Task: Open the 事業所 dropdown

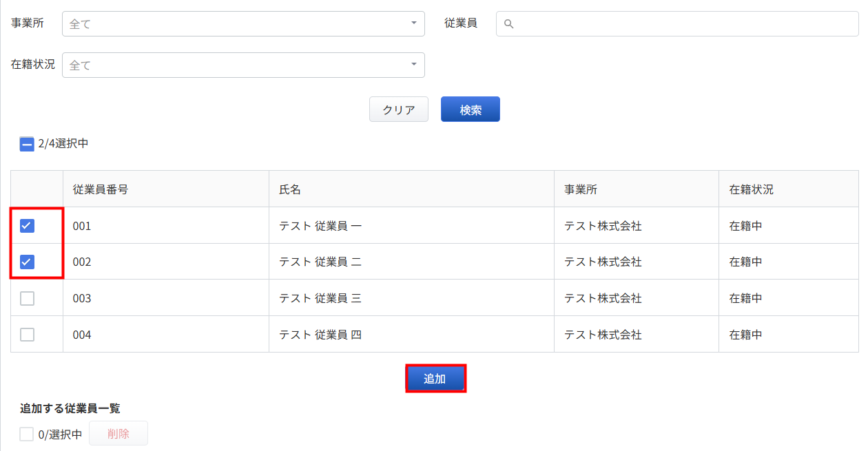Action: coord(243,23)
